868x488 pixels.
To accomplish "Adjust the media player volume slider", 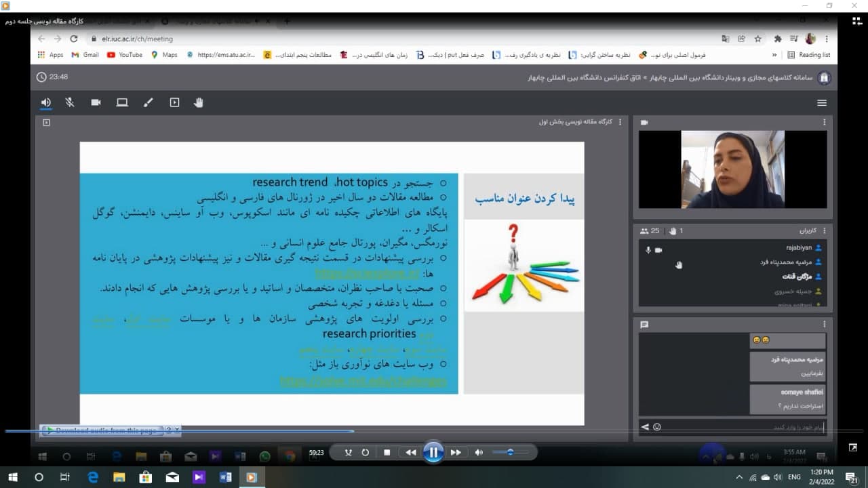I will tap(510, 452).
